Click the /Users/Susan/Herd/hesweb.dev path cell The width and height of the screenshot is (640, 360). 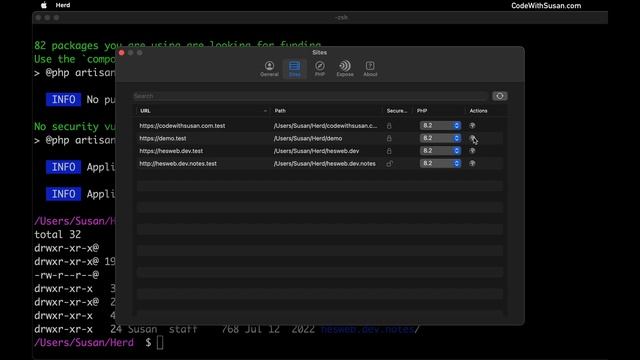[x=316, y=151]
